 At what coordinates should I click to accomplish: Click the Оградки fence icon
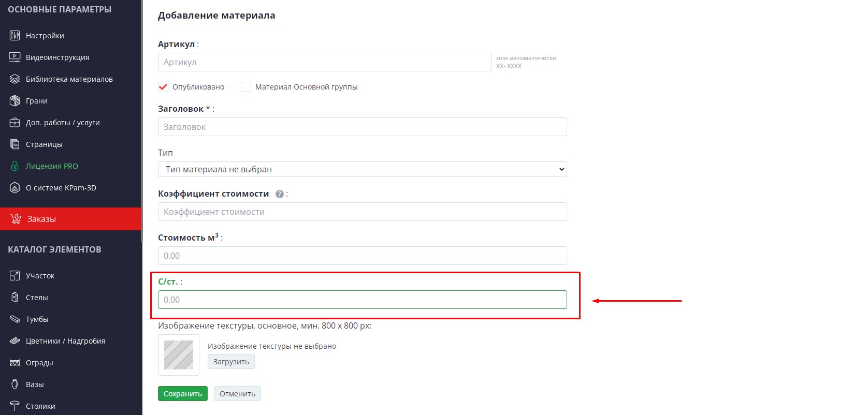tap(15, 363)
